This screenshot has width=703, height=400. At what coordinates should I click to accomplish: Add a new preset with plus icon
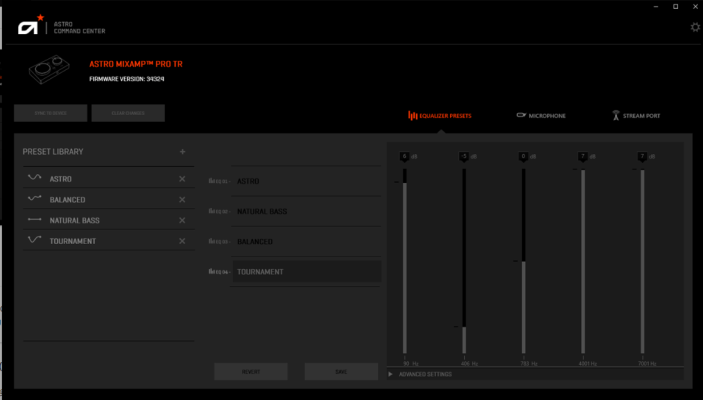tap(182, 152)
